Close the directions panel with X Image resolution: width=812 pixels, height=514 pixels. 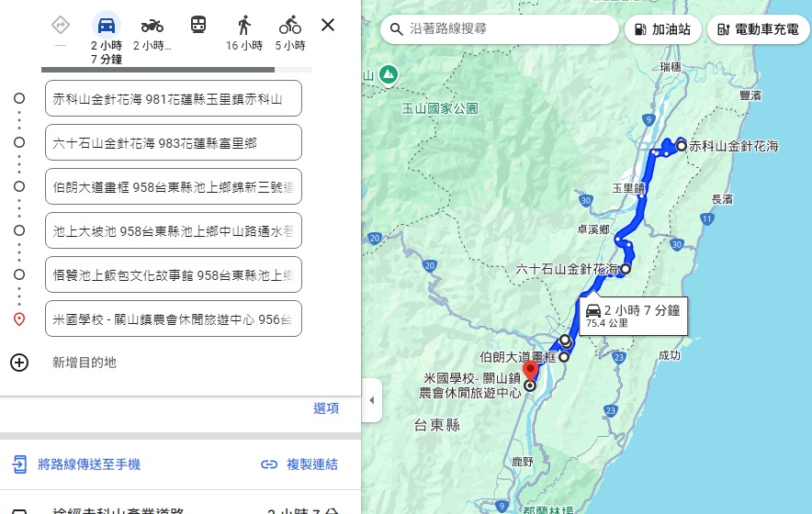(x=328, y=25)
